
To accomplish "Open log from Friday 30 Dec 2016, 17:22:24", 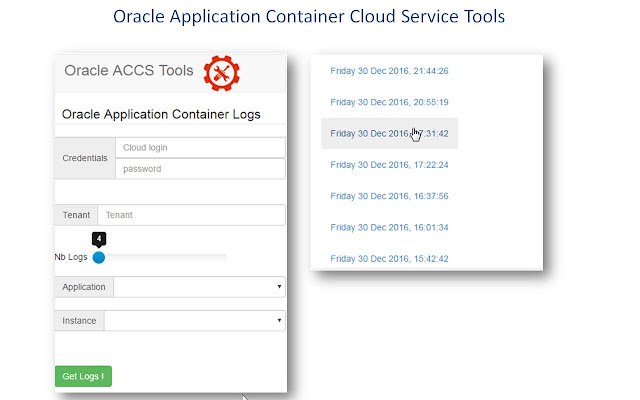I will tap(389, 165).
